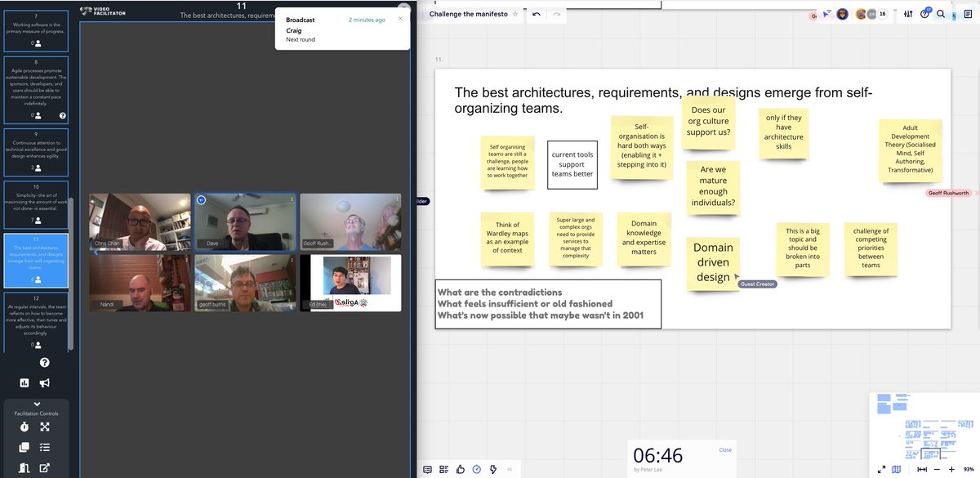Click the leave room door icon
The image size is (980, 478).
coord(24,468)
